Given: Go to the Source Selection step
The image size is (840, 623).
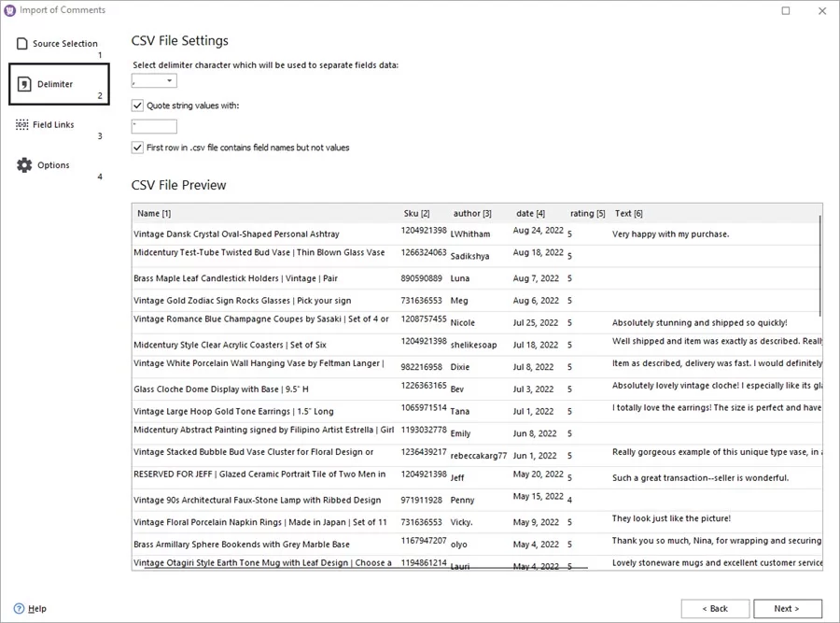Looking at the screenshot, I should coord(65,43).
